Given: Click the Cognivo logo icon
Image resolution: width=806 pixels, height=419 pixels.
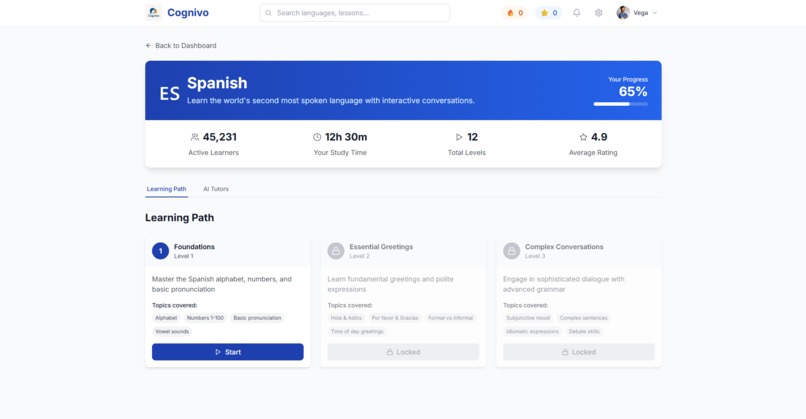Looking at the screenshot, I should 153,12.
